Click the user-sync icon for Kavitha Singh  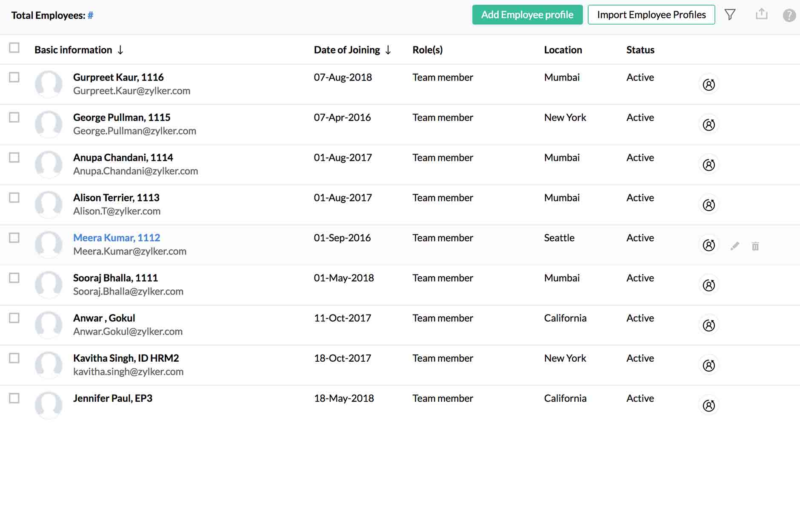click(x=709, y=365)
